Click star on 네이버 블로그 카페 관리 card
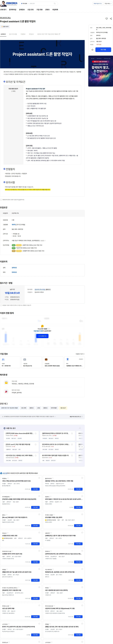This screenshot has width=113, height=644. click(x=82, y=496)
